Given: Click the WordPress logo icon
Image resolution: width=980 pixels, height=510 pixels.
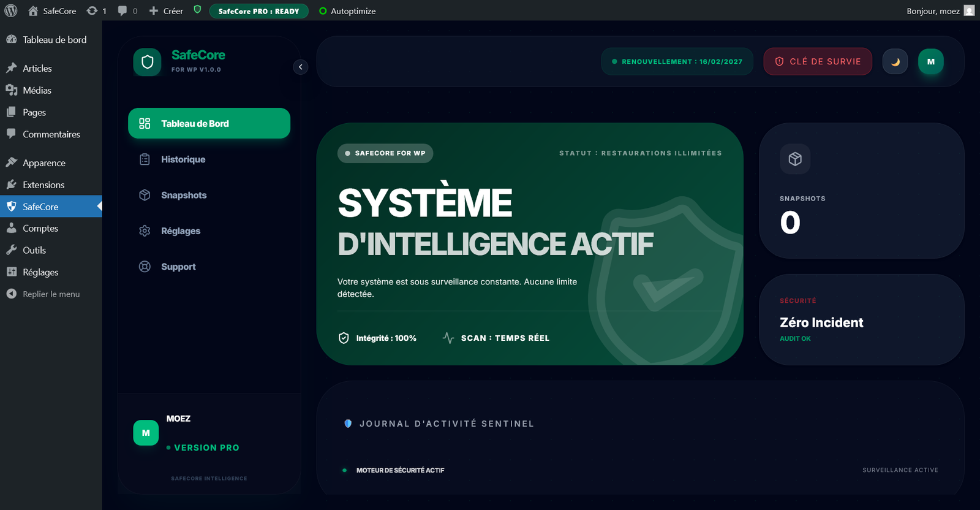Looking at the screenshot, I should pos(11,10).
